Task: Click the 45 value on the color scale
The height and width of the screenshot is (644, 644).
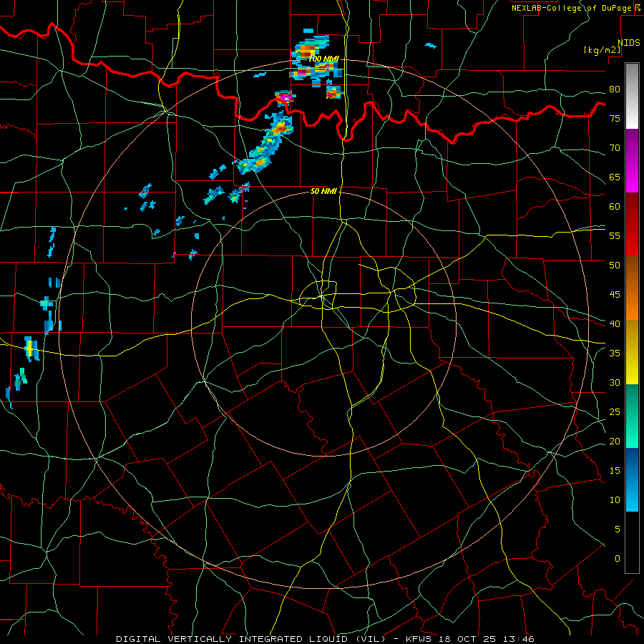Action: click(x=615, y=295)
